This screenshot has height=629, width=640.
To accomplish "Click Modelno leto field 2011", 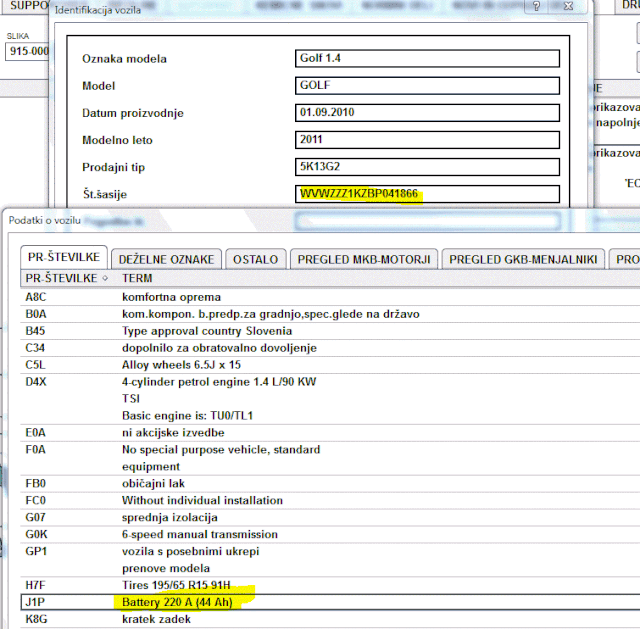I will [427, 140].
